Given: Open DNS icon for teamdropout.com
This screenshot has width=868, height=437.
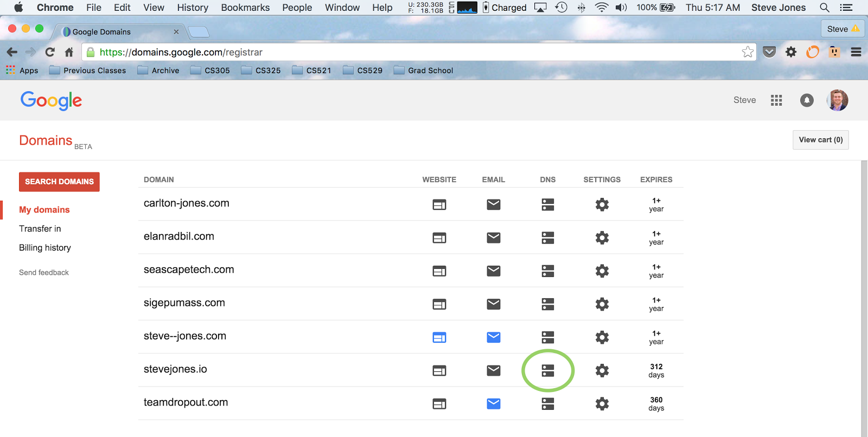Looking at the screenshot, I should 548,403.
